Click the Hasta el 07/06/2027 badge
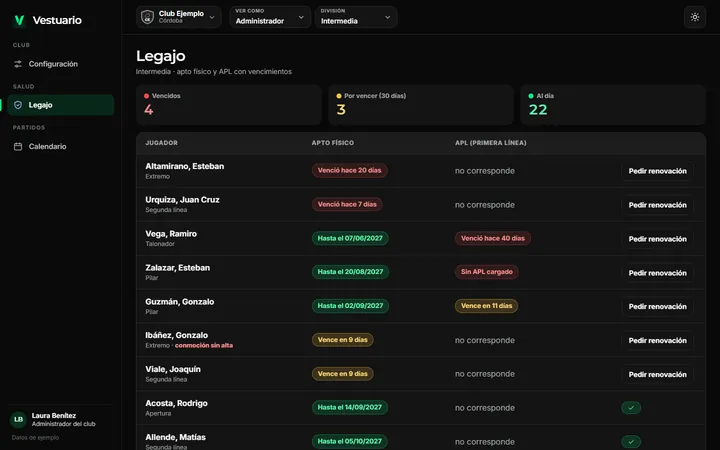The height and width of the screenshot is (450, 720). click(350, 238)
